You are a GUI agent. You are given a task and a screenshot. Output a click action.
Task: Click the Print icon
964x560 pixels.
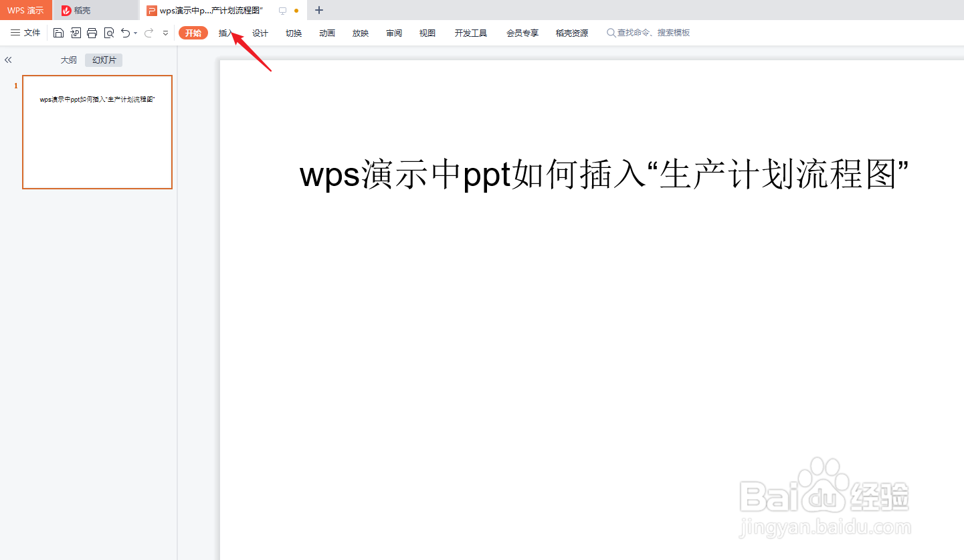92,33
